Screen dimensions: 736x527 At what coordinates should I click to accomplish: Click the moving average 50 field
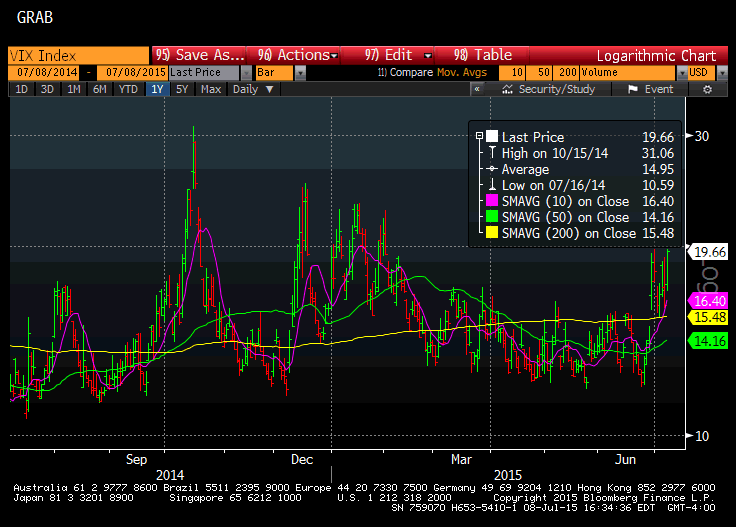point(539,72)
